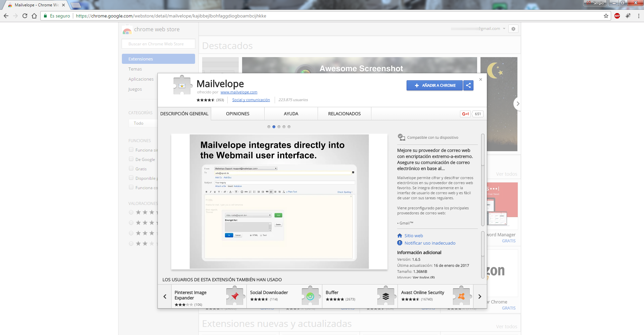Go back using the browser back arrow
This screenshot has width=644, height=335.
coord(6,16)
